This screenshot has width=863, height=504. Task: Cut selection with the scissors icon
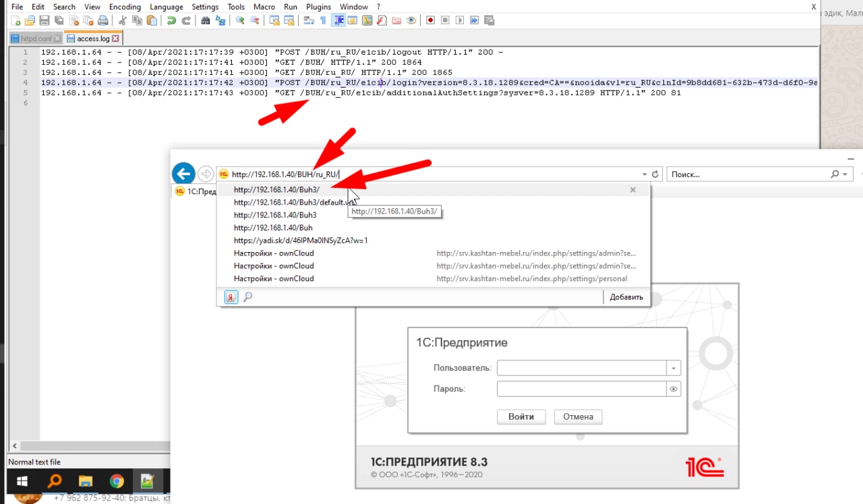click(x=122, y=20)
